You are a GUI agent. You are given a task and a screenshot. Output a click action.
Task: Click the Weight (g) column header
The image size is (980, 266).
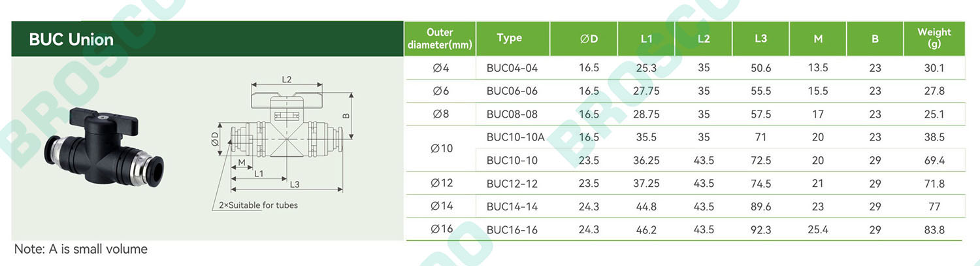click(934, 39)
